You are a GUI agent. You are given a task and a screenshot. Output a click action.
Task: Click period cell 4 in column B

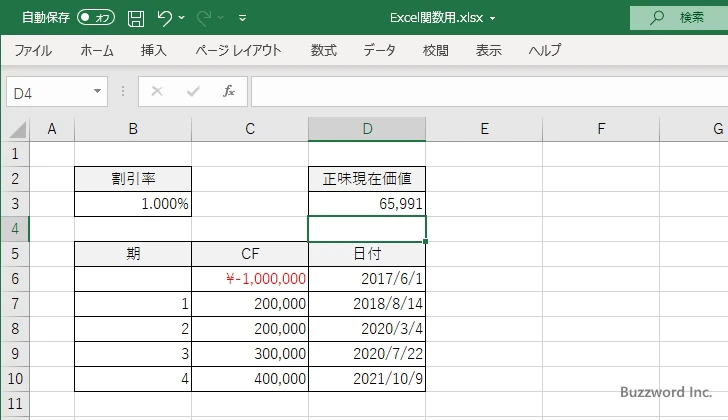(133, 379)
